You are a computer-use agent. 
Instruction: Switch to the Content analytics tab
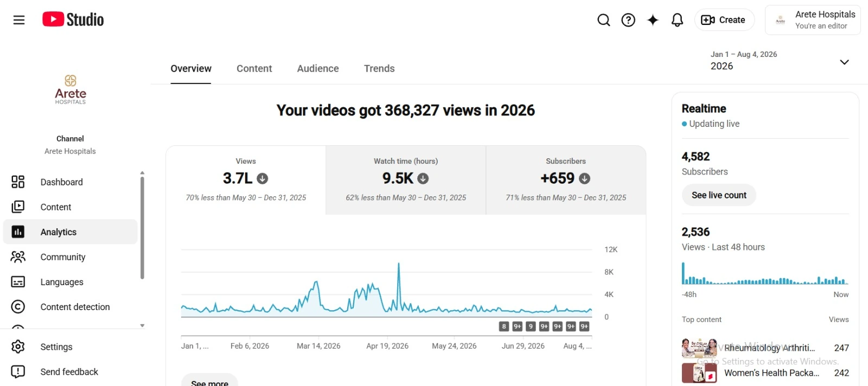254,69
